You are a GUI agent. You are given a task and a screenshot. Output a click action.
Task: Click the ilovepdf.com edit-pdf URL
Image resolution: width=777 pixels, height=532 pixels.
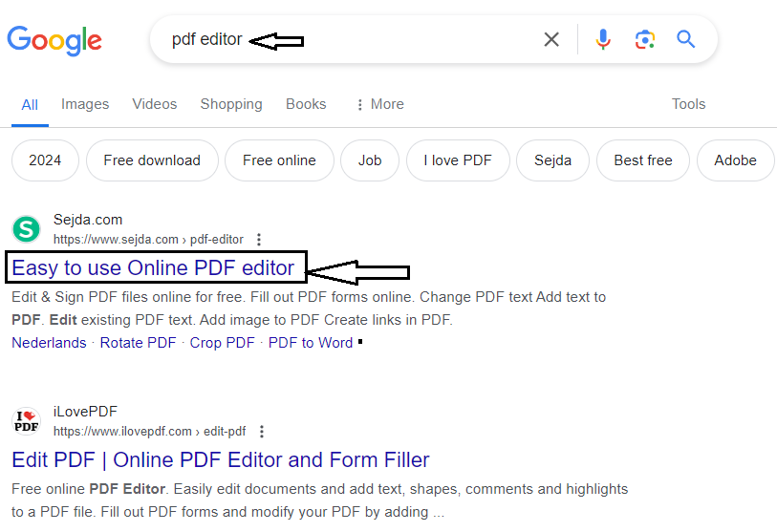(x=150, y=432)
